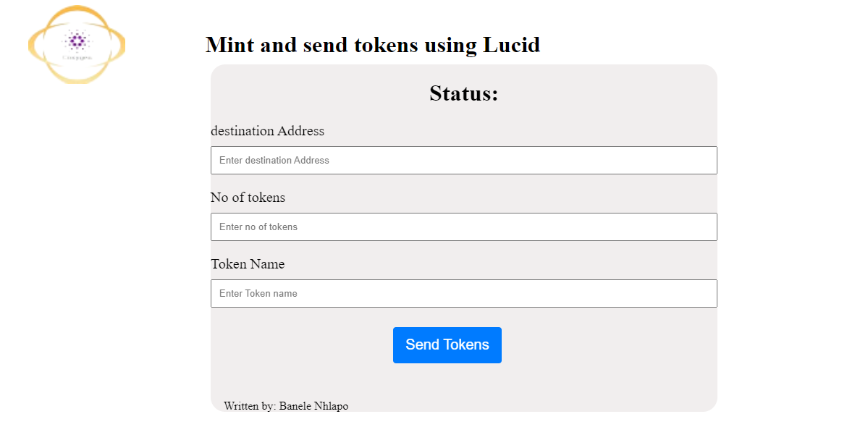Focus the No of tokens input field

pos(464,227)
